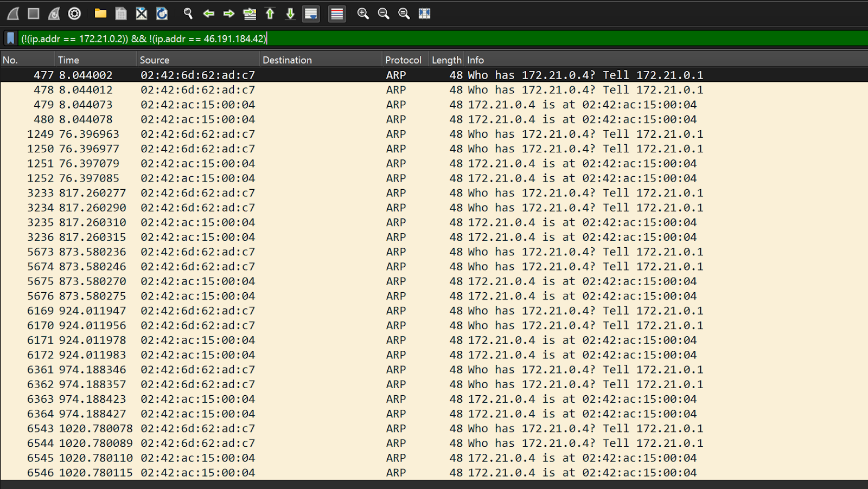Image resolution: width=868 pixels, height=489 pixels.
Task: Select packet number 1250 row
Action: click(x=434, y=149)
